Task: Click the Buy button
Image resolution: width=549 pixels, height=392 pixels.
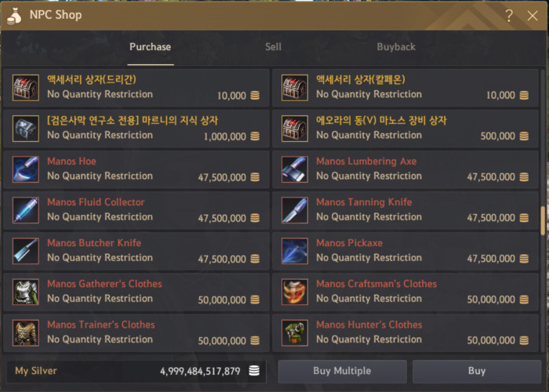Action: (477, 371)
